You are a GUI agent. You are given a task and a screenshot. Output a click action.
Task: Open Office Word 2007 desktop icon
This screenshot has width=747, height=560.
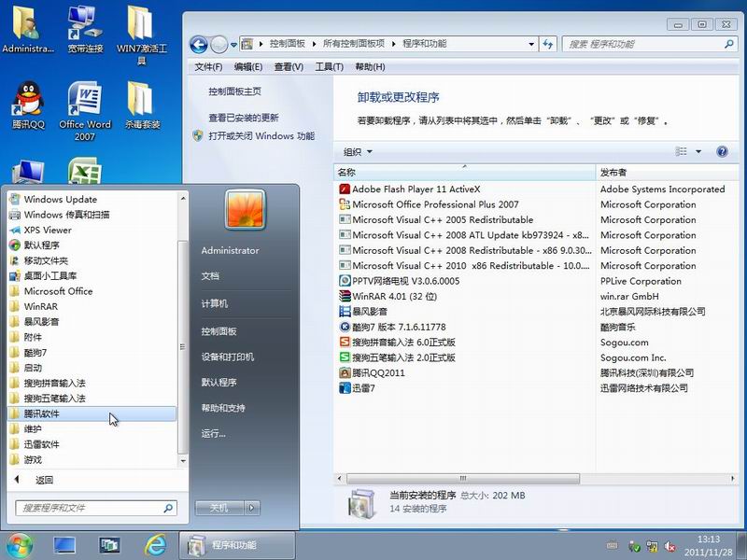(85, 110)
